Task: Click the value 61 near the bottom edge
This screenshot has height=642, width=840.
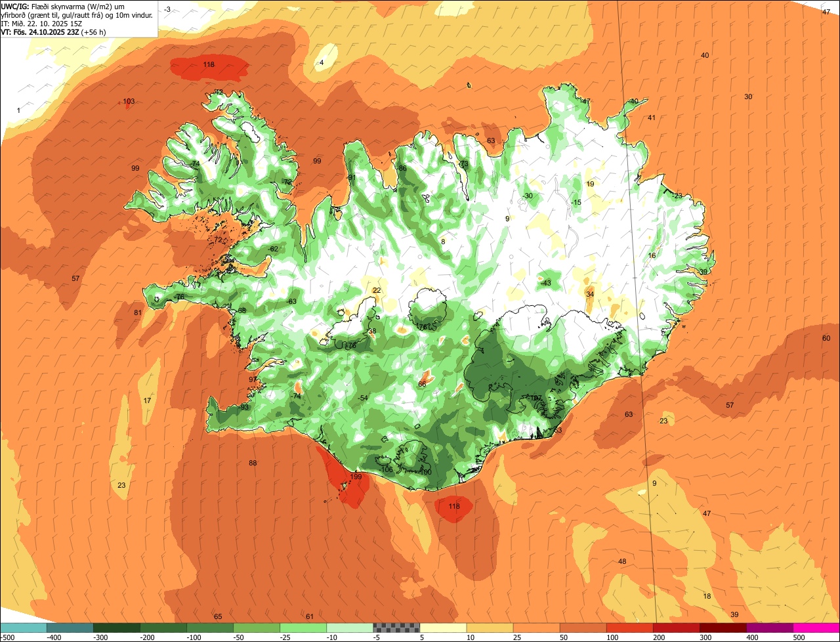Action: (310, 616)
